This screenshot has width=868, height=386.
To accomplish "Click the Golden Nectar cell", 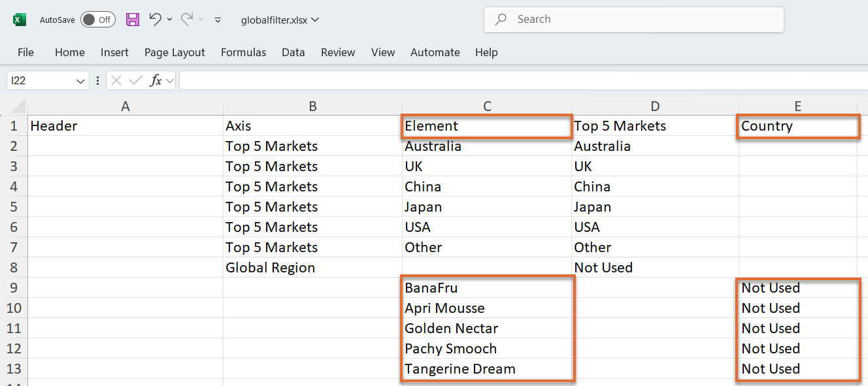I will [x=487, y=329].
